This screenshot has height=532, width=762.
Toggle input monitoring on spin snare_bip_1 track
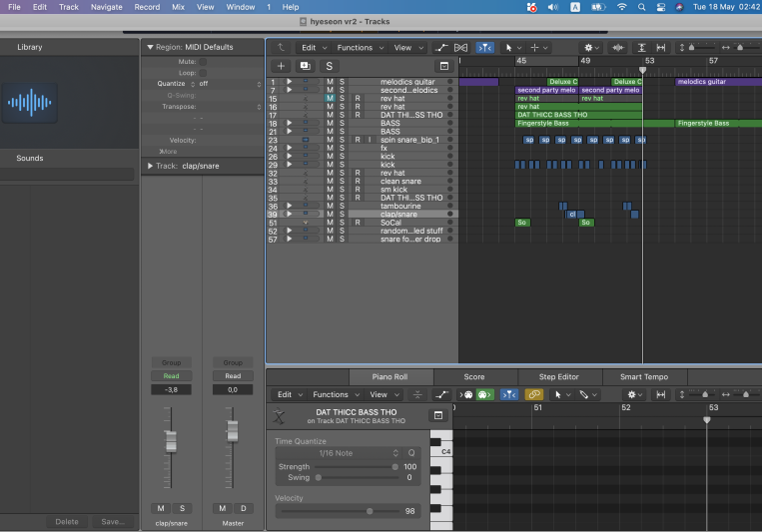tap(370, 140)
